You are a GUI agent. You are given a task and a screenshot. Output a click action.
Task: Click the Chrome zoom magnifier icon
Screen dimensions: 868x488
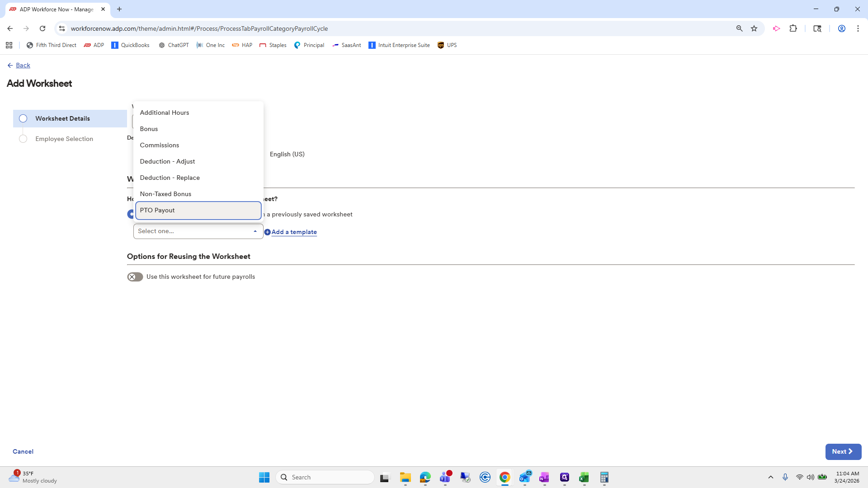pos(739,28)
